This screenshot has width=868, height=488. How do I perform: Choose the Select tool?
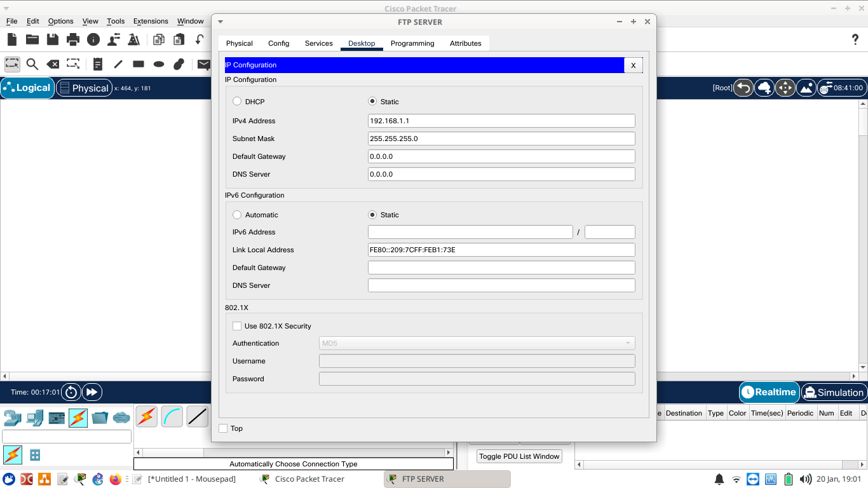12,64
